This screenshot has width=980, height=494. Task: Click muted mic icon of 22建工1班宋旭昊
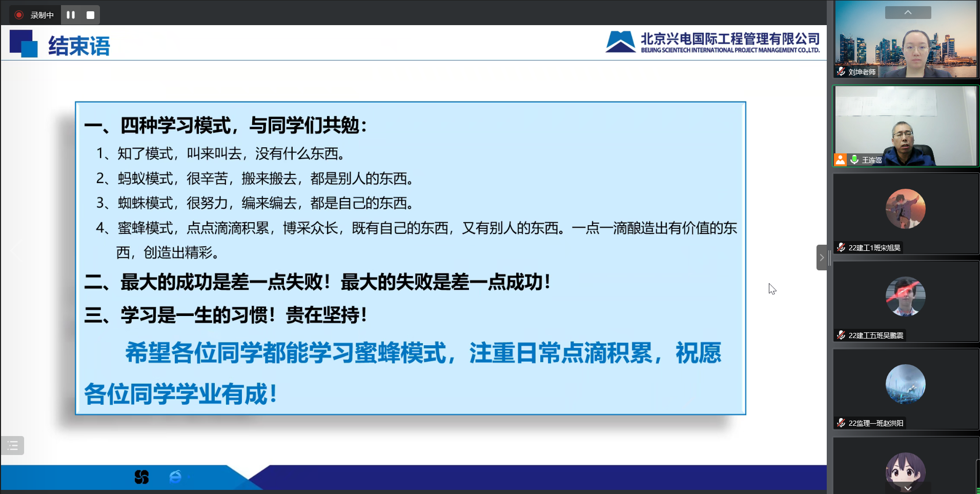[841, 247]
